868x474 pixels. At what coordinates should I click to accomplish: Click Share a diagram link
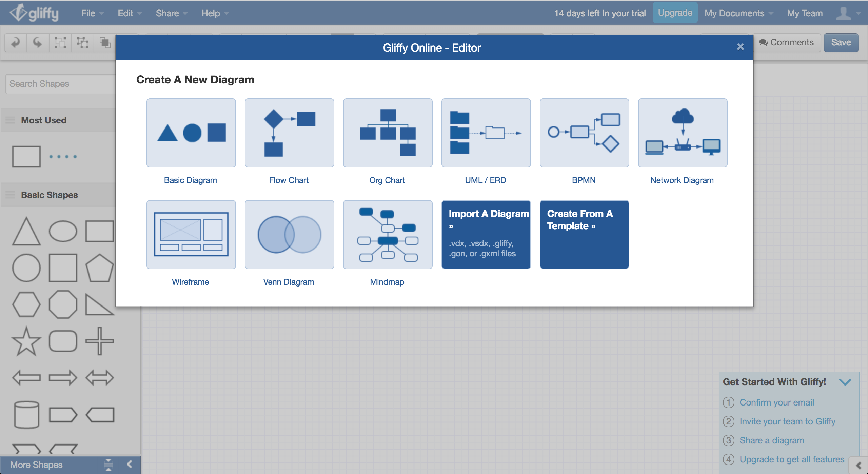click(772, 440)
